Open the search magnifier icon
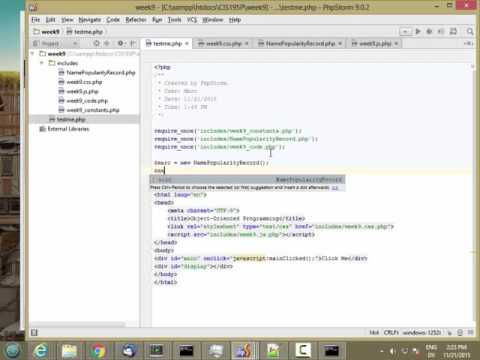This screenshot has height=360, width=480. click(x=470, y=31)
